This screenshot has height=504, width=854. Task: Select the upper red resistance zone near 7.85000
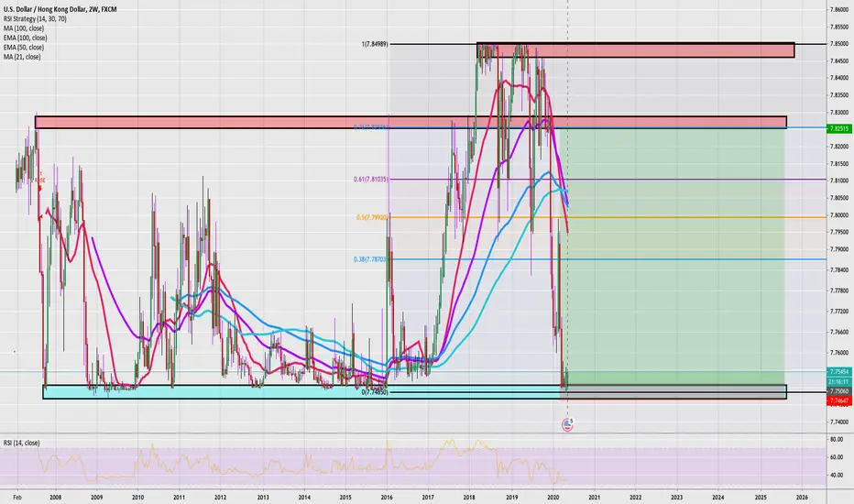[635, 50]
